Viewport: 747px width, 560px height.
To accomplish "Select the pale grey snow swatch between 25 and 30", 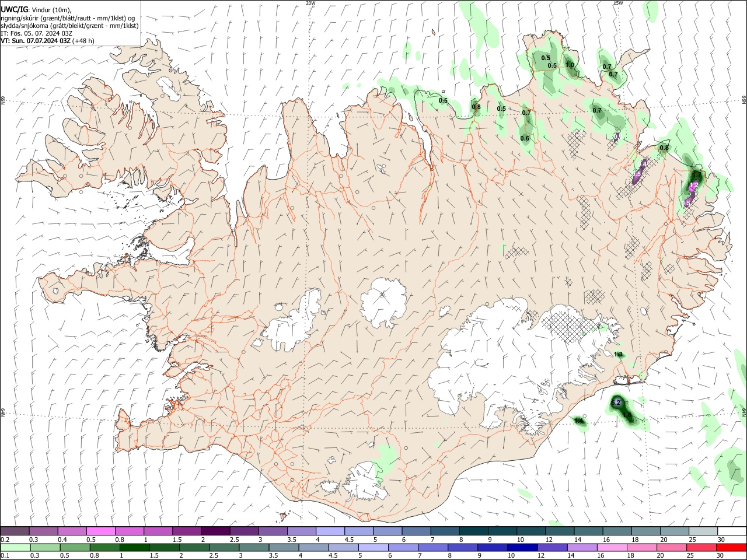I will point(704,531).
